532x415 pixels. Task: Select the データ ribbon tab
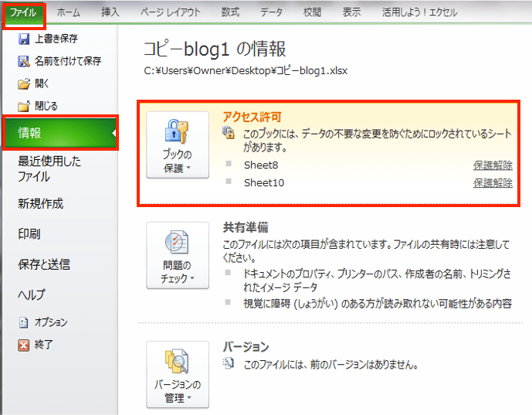point(271,13)
